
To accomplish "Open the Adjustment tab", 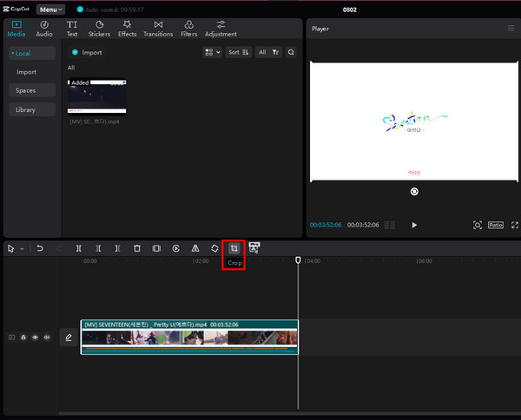I will tap(221, 29).
